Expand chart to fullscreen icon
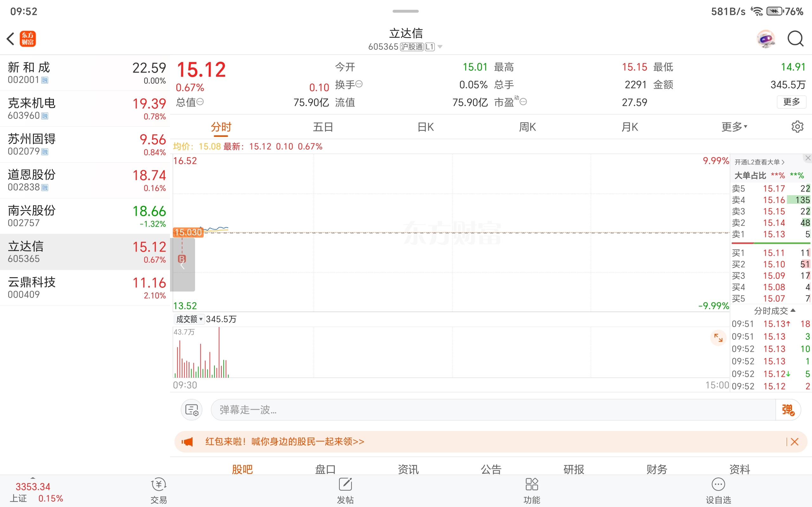The image size is (812, 507). pos(718,338)
